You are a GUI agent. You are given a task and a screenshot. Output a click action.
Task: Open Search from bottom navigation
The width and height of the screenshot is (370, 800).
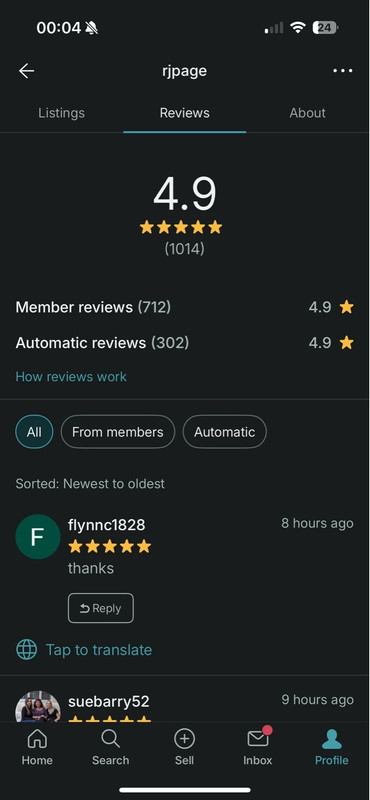click(110, 747)
